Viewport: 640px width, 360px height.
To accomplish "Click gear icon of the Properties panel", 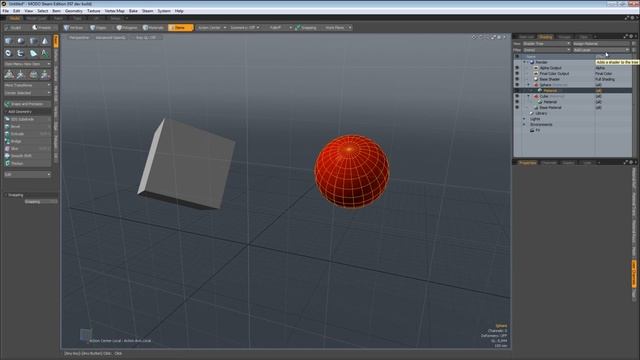I will (x=631, y=162).
